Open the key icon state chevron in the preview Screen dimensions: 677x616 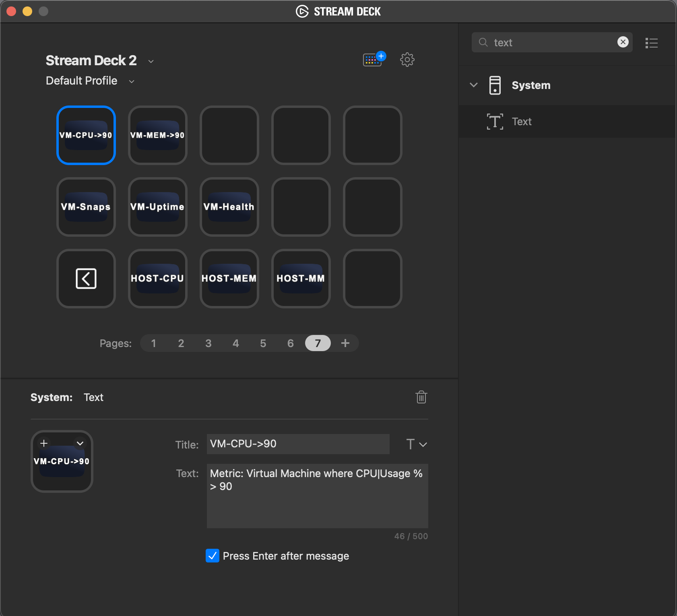pos(80,443)
